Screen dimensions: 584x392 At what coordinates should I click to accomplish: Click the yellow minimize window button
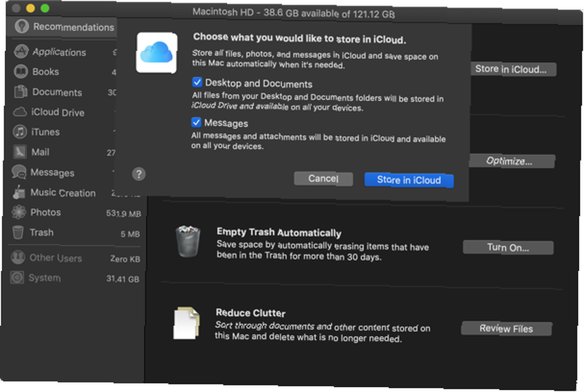click(x=30, y=8)
